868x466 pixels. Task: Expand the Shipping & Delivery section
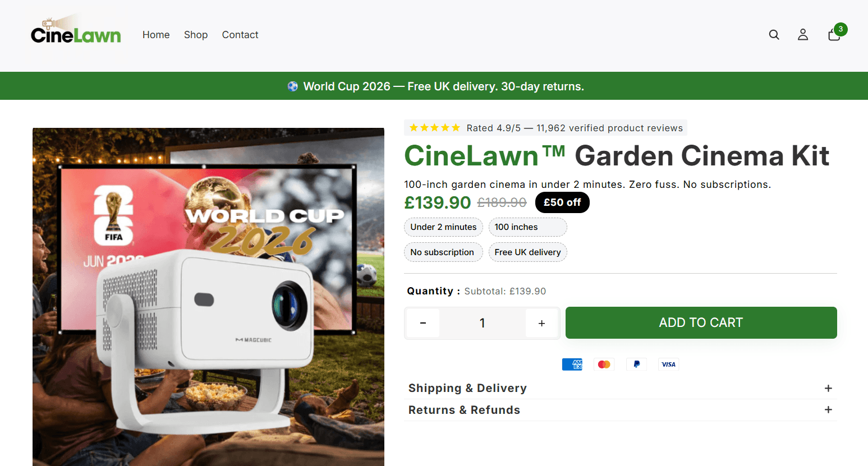coord(621,388)
